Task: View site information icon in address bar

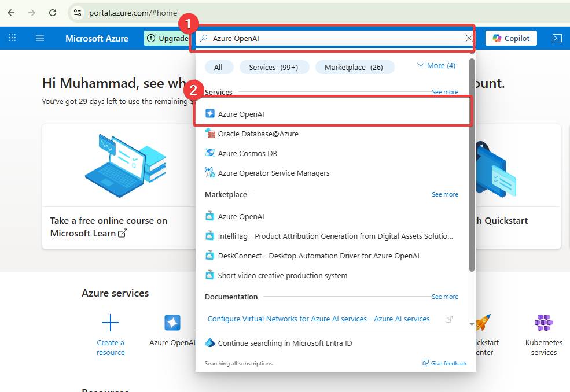Action: 78,13
